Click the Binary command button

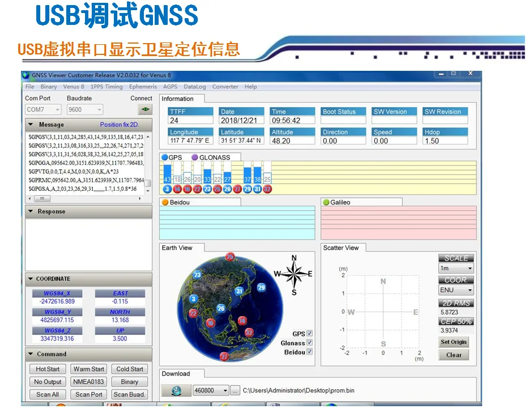click(x=130, y=382)
